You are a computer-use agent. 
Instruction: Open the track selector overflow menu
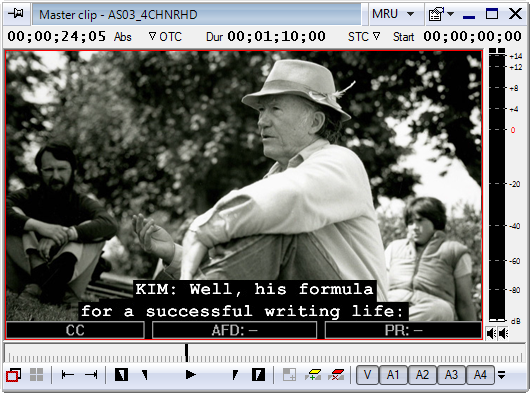point(502,375)
